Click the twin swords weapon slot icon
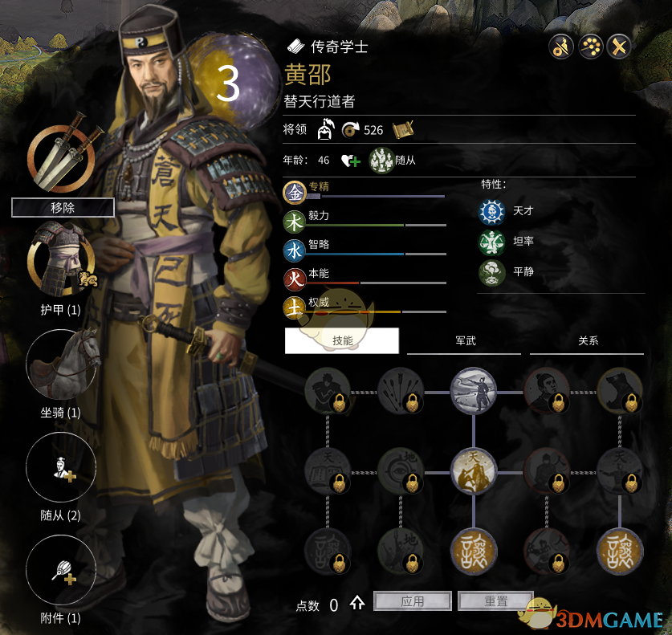 pyautogui.click(x=63, y=155)
